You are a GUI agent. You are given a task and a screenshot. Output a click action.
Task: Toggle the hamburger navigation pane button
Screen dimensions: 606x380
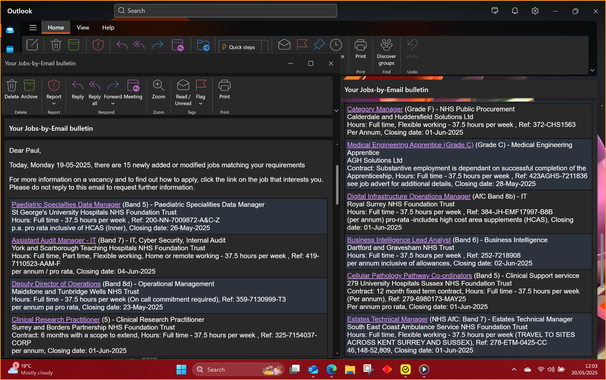(33, 27)
